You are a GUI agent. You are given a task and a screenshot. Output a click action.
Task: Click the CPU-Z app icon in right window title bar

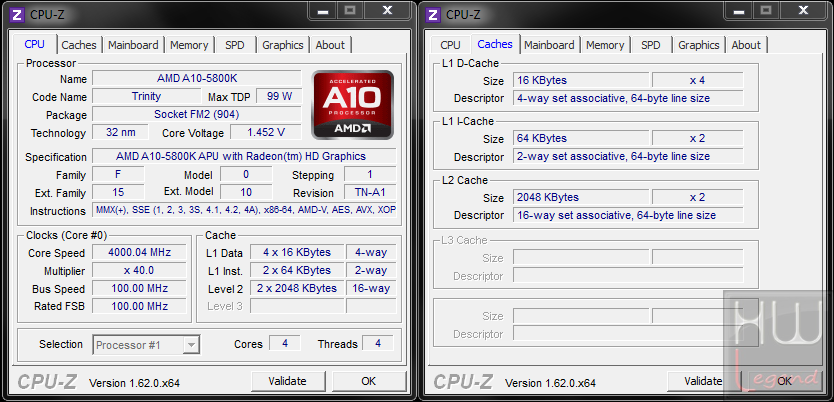(432, 14)
